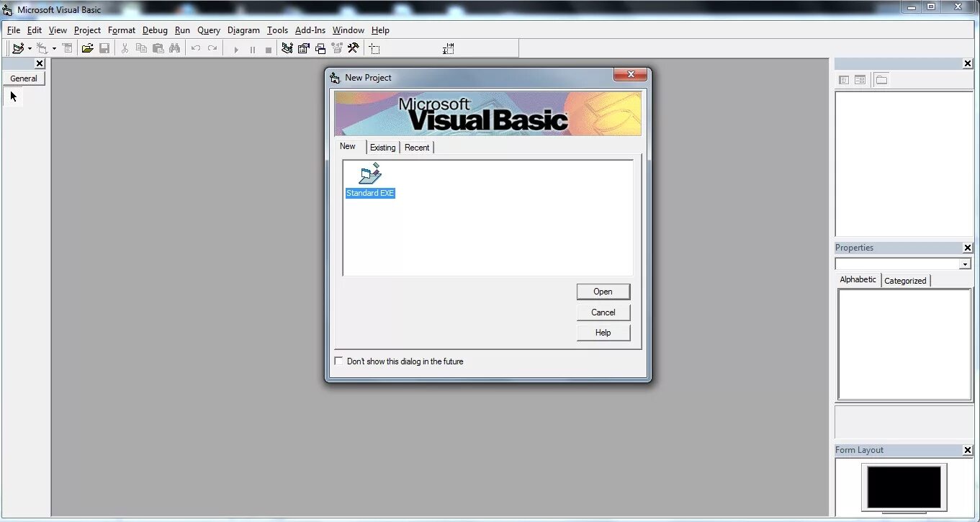The height and width of the screenshot is (522, 980).
Task: Open Project Explorer from the toolbar icon
Action: click(287, 48)
